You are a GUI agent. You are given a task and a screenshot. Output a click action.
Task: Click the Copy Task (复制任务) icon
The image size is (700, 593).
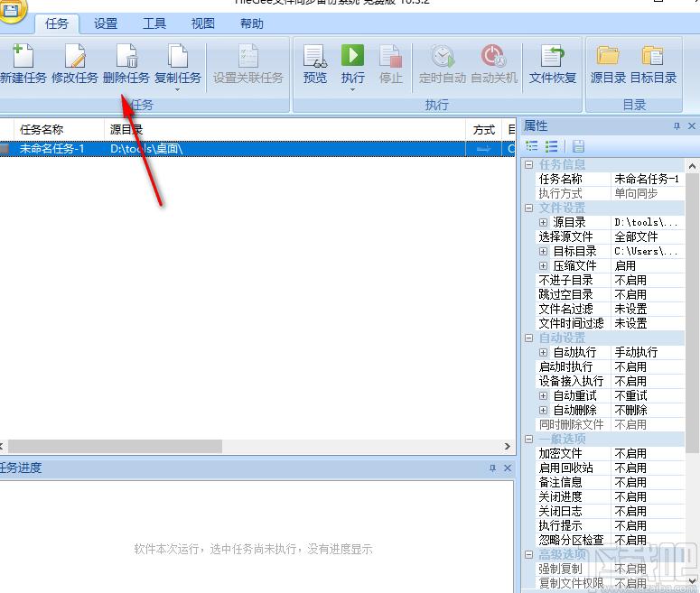(178, 55)
